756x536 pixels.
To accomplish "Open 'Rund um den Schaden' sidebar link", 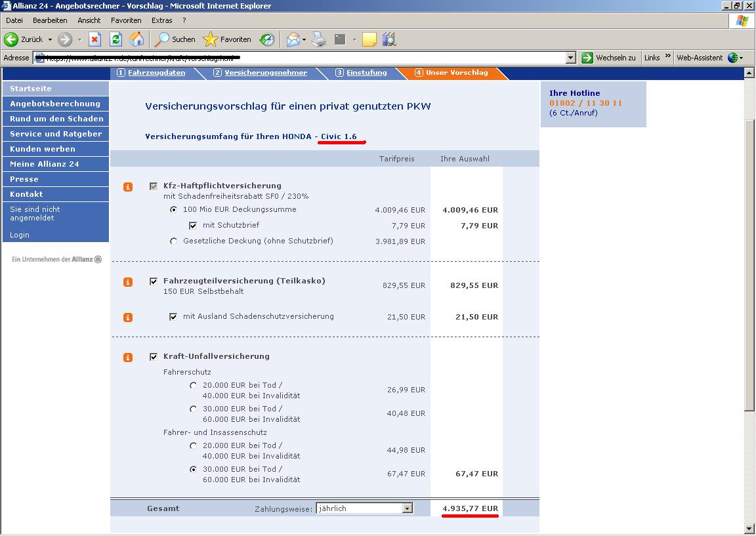I will (x=56, y=119).
